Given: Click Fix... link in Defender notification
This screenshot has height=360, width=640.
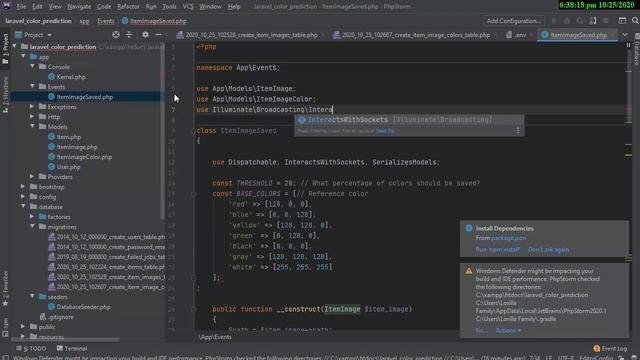Looking at the screenshot, I should 481,331.
